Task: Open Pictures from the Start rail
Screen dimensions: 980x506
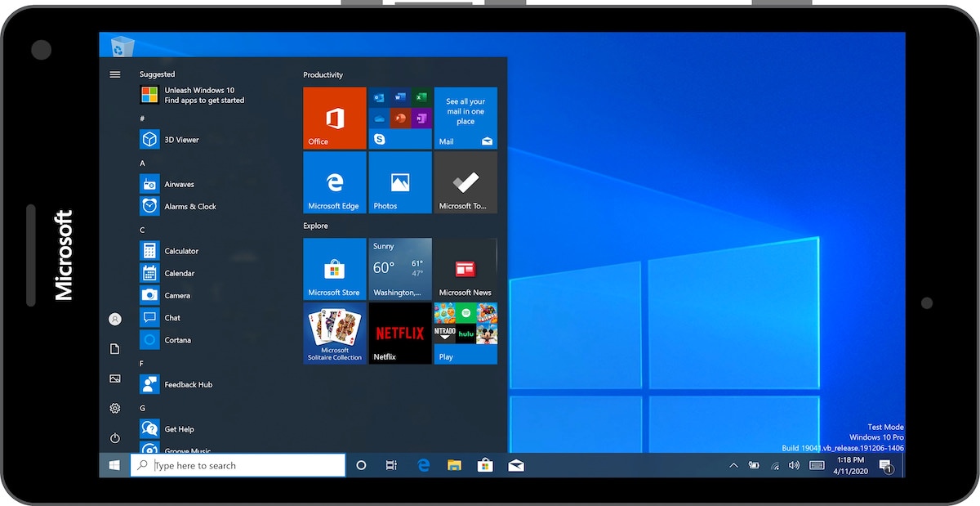Action: pyautogui.click(x=115, y=378)
